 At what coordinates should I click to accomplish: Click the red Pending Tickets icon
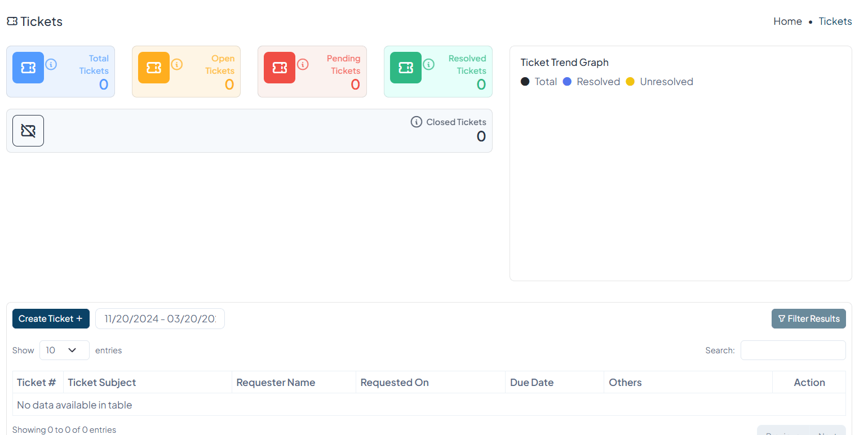[280, 68]
